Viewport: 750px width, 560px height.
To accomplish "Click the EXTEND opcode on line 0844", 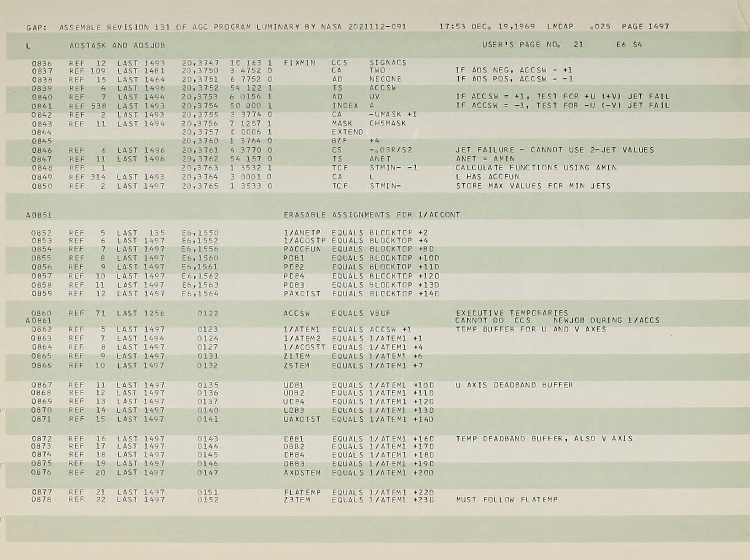I will 347,132.
